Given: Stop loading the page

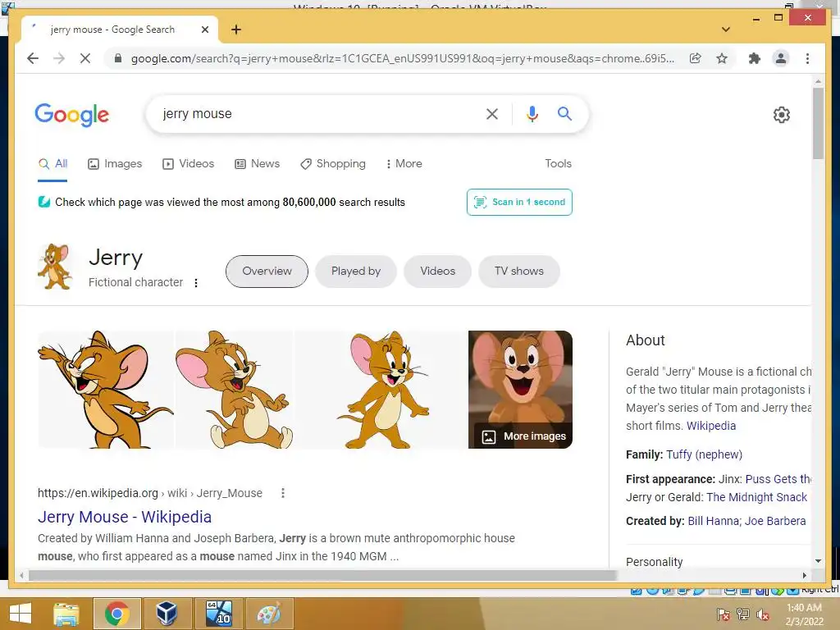Looking at the screenshot, I should pos(85,58).
